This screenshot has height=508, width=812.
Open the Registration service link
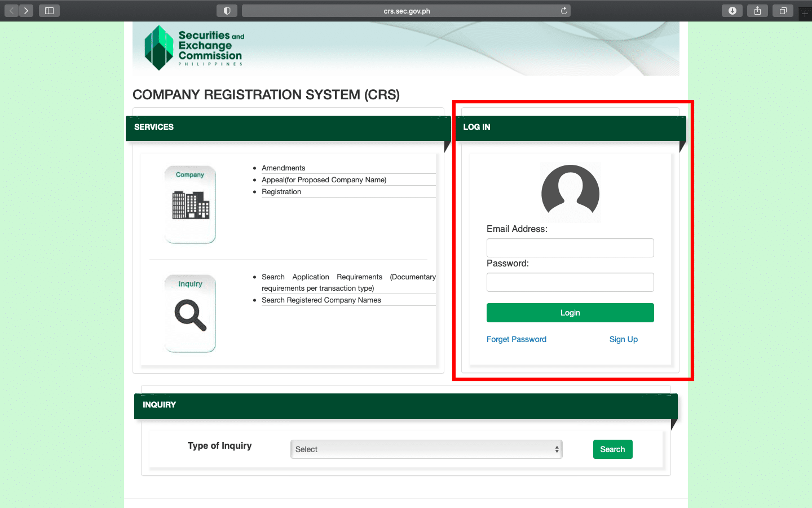click(281, 192)
